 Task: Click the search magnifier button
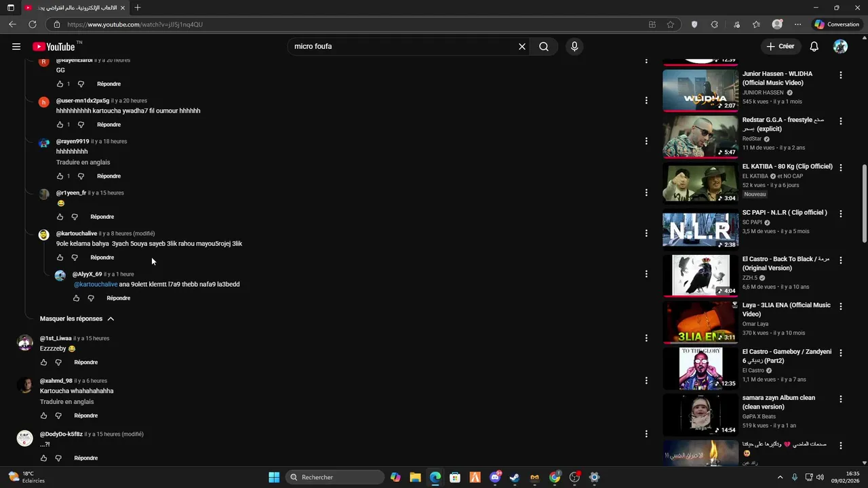544,47
